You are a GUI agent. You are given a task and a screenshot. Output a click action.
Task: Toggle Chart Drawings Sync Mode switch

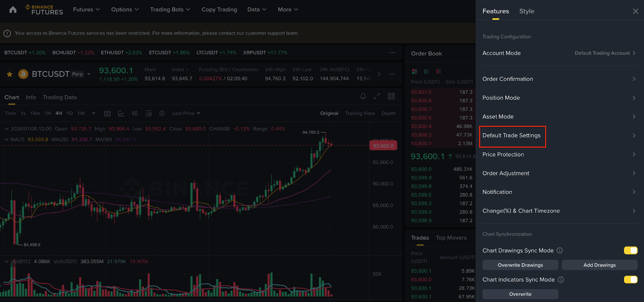[631, 250]
